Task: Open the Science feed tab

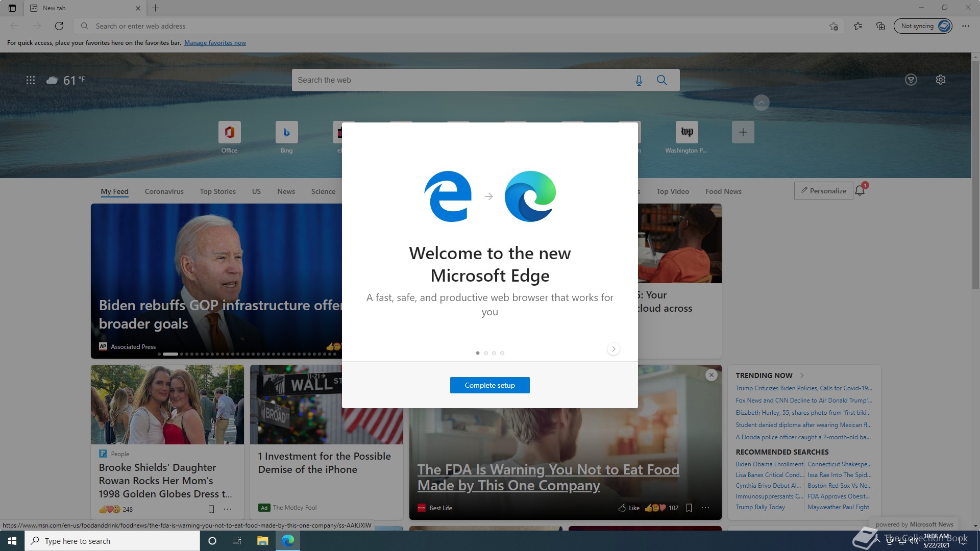Action: coord(323,191)
